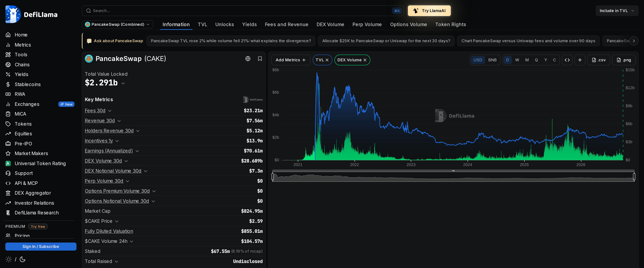Open RWA section
644x268 pixels.
click(20, 94)
